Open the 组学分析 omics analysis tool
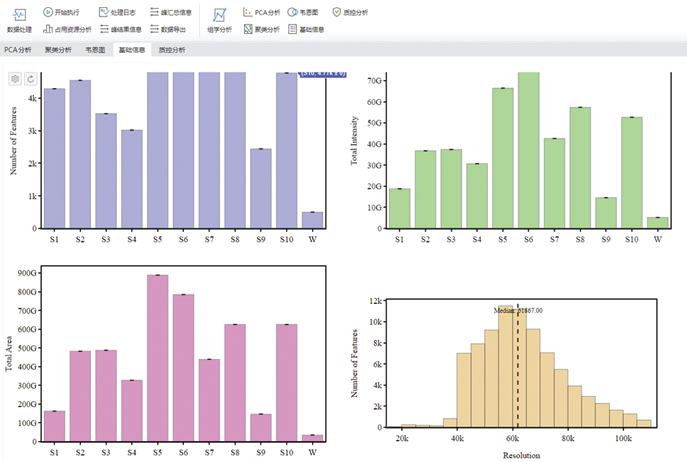687x462 pixels. coord(219,18)
